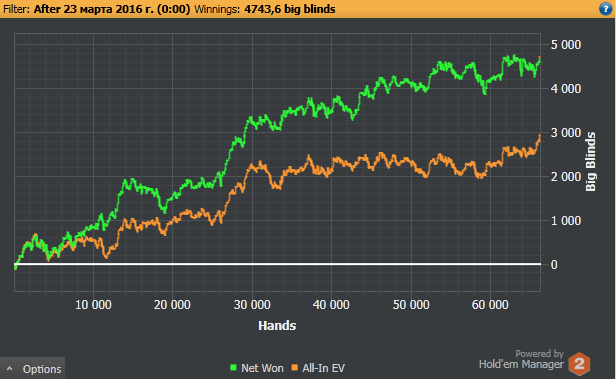This screenshot has height=379, width=616.
Task: Click the 60 000 hands axis label
Action: [x=490, y=305]
